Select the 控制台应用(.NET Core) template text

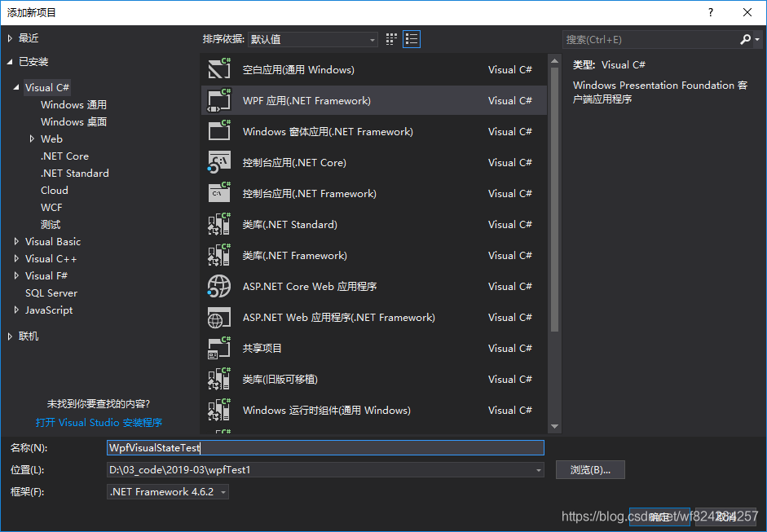pyautogui.click(x=294, y=162)
